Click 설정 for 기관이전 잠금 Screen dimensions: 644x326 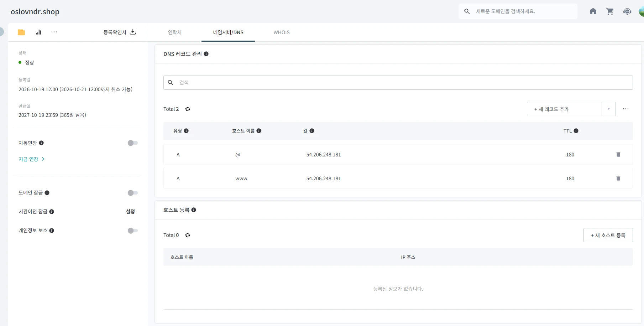pos(130,212)
